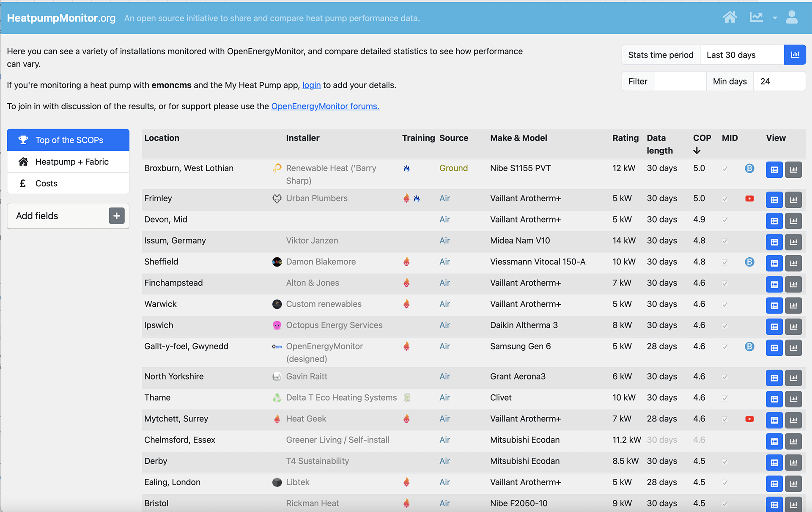Open the chart menu icon in header
This screenshot has width=812, height=512.
point(756,18)
